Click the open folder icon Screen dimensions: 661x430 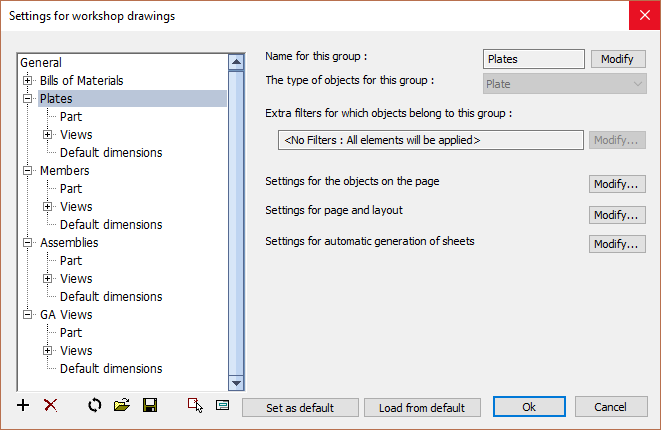122,405
